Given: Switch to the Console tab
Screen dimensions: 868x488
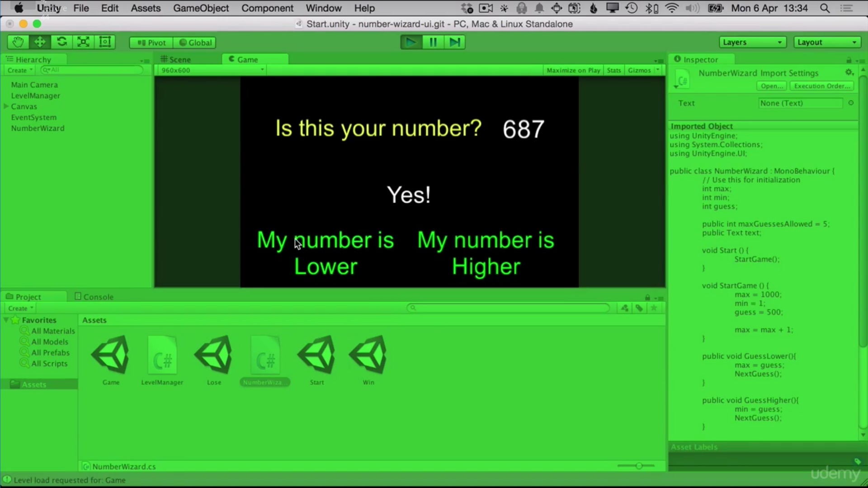Looking at the screenshot, I should (94, 297).
